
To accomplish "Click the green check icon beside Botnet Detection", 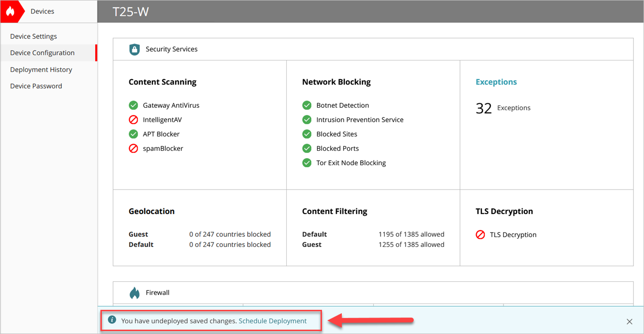I will (x=307, y=105).
